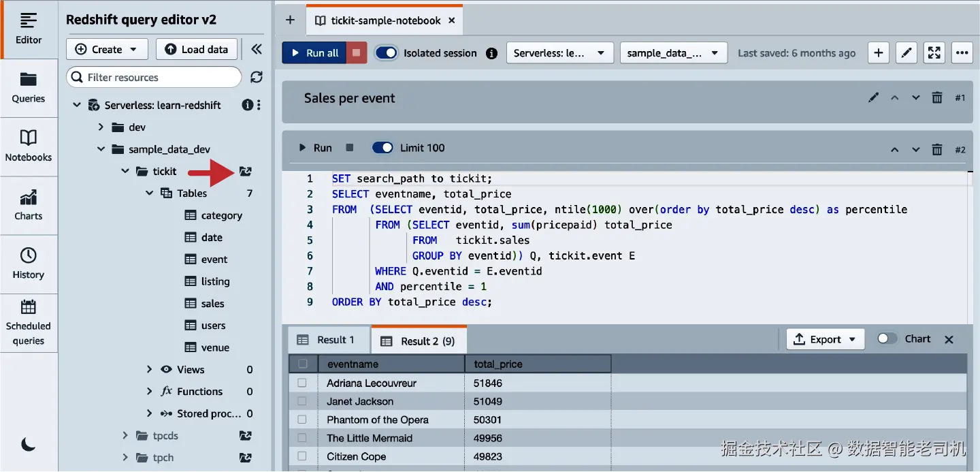Move Sales per event cell up
This screenshot has width=980, height=472.
tap(895, 98)
